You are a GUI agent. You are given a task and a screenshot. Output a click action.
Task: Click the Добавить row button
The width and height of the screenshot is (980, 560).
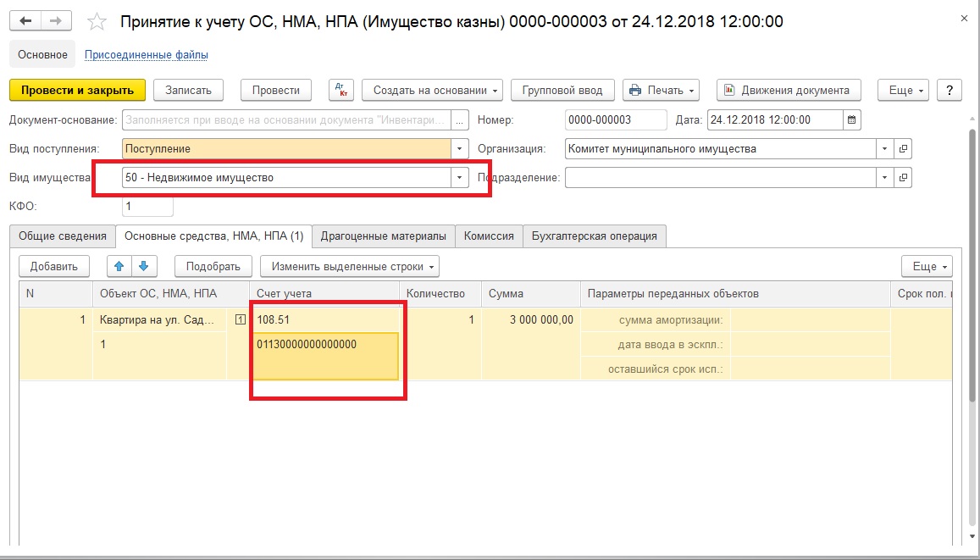(54, 266)
